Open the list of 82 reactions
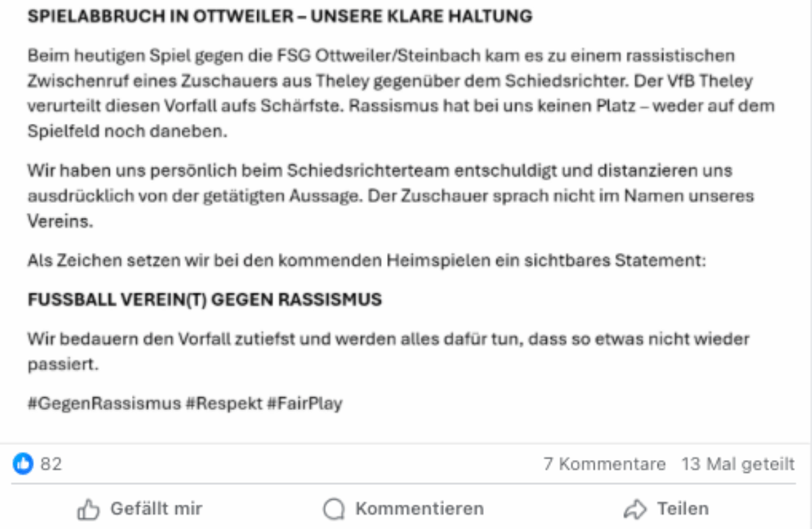 pyautogui.click(x=51, y=465)
